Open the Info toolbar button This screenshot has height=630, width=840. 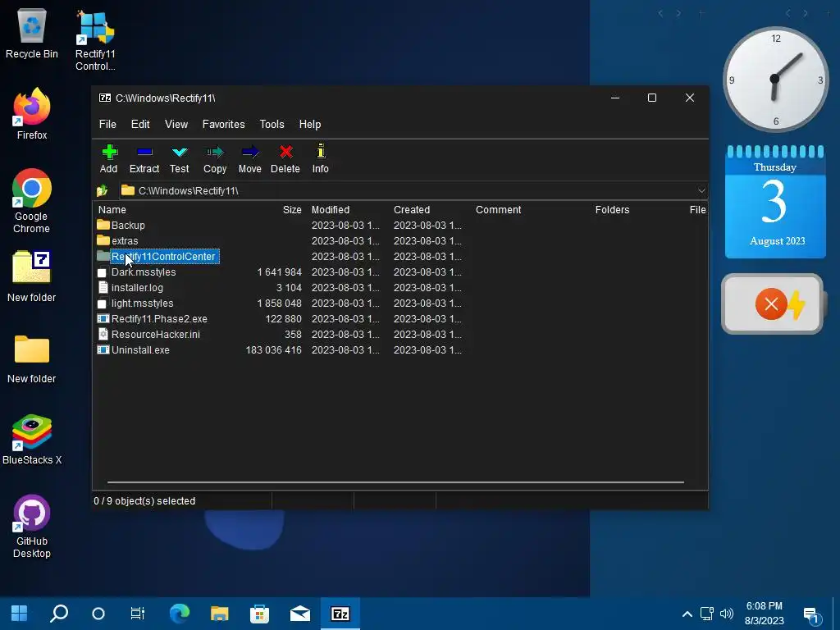[321, 158]
